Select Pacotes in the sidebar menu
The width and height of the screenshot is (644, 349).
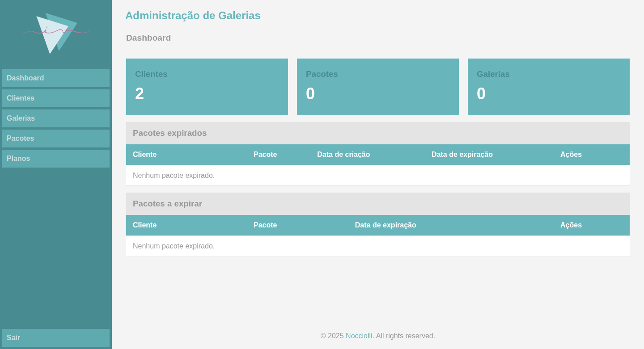56,139
